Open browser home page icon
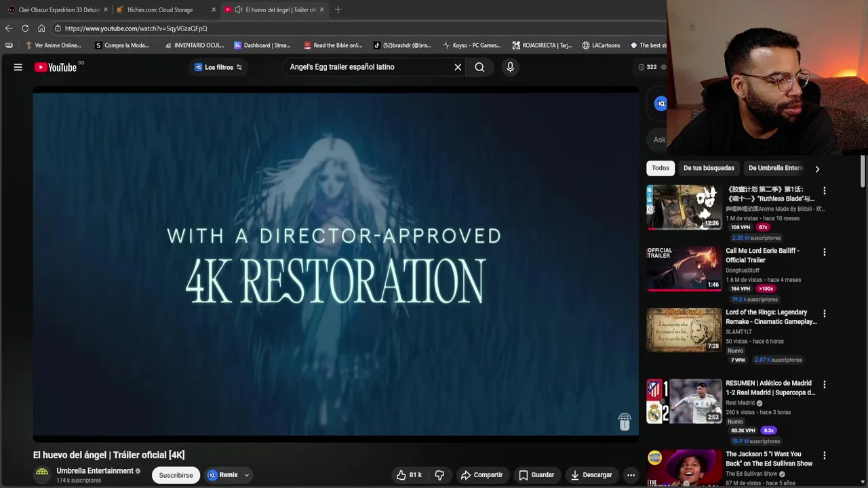Viewport: 868px width, 488px height. 41,28
